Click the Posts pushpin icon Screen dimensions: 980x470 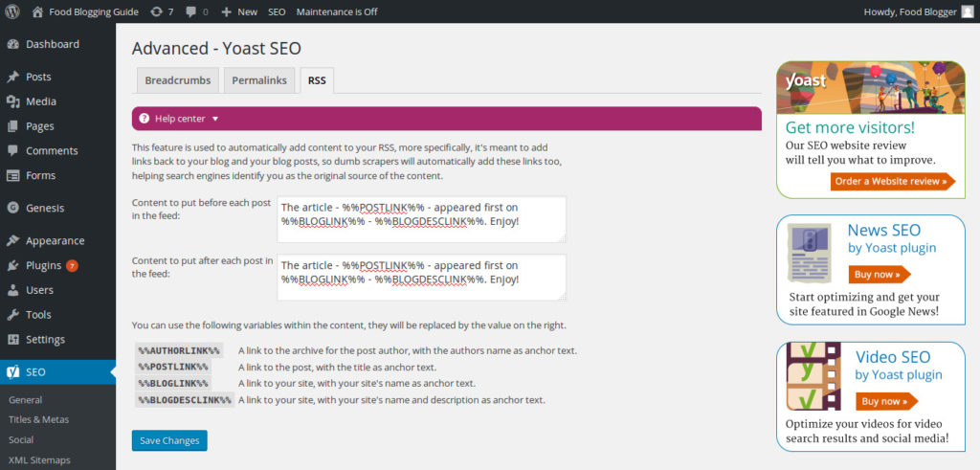[13, 77]
